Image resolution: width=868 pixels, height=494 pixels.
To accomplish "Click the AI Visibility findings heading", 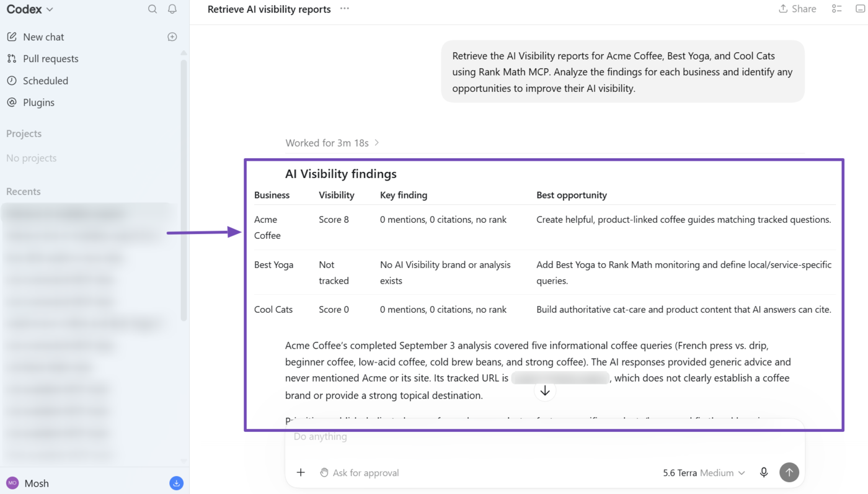I will 341,174.
